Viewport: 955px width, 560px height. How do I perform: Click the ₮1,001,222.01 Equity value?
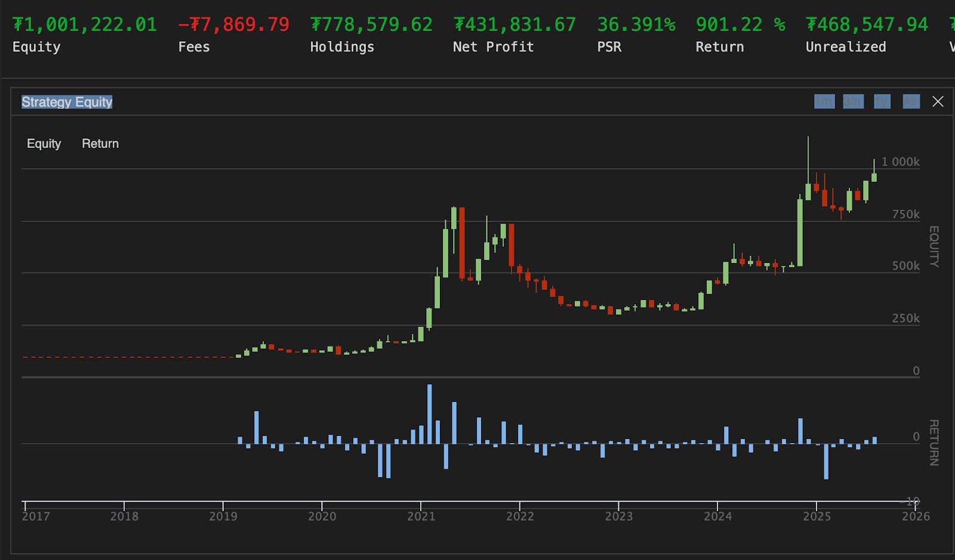[85, 24]
